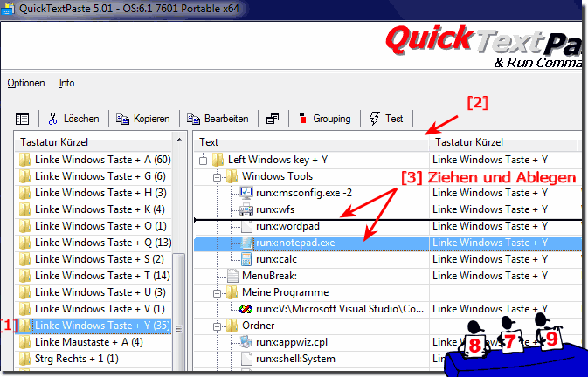Click the runx:calc calculator icon
Screen dimensions: 588x377
246,259
